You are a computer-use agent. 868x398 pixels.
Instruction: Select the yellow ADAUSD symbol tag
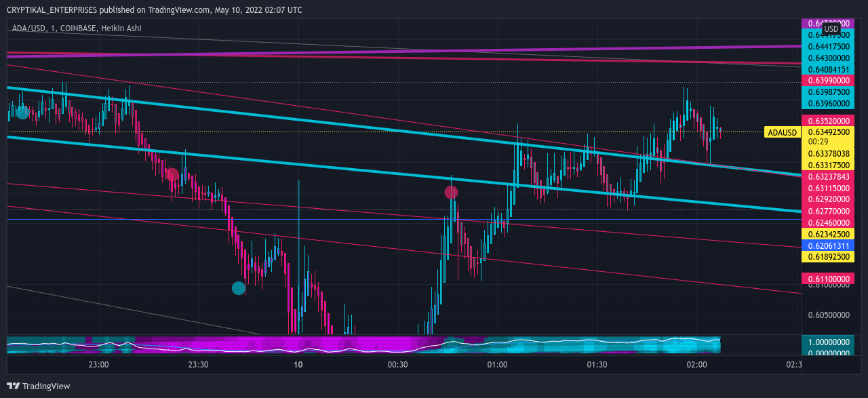click(782, 132)
